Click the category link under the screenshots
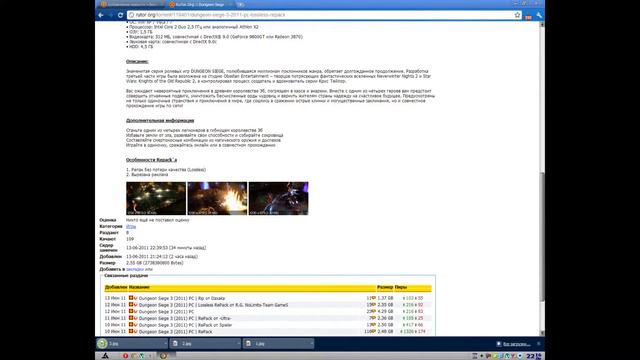This screenshot has height=360, width=640. tap(131, 226)
